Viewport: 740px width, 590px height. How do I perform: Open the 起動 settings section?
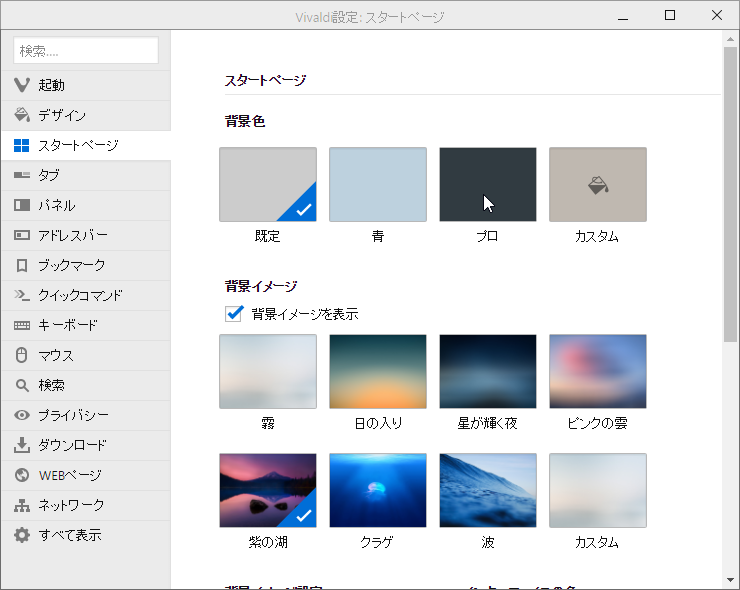[x=86, y=85]
